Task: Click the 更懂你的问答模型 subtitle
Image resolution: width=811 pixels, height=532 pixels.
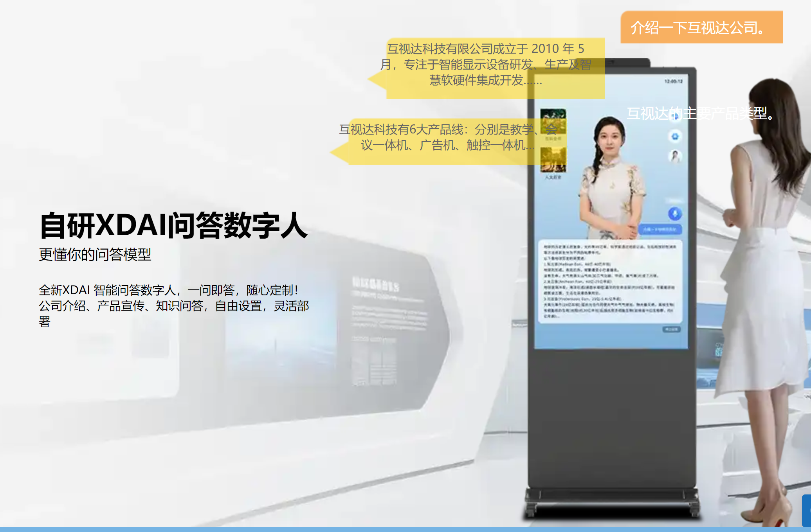Action: (95, 255)
